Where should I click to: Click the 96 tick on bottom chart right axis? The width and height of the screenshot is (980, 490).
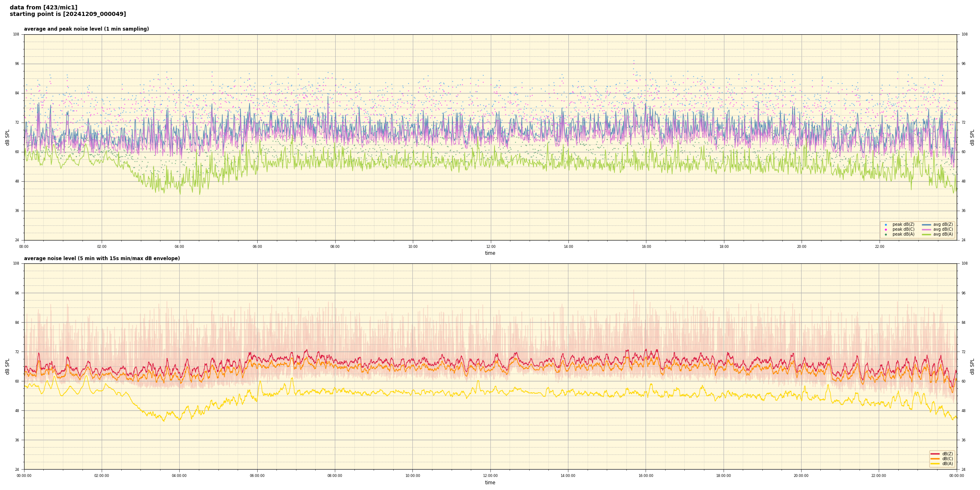(963, 293)
